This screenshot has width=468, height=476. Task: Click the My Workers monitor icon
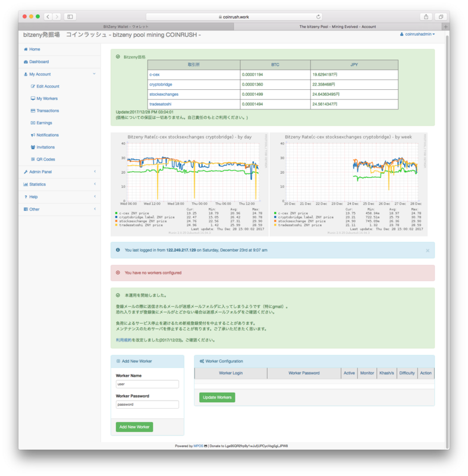click(33, 98)
